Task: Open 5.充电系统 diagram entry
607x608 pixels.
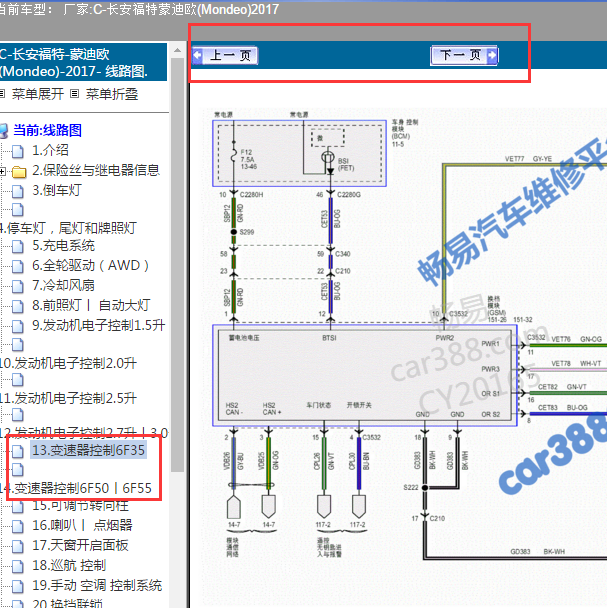Action: [63, 245]
